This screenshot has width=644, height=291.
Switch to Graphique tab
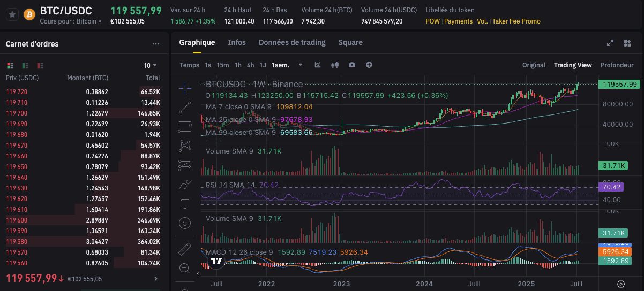[x=197, y=42]
